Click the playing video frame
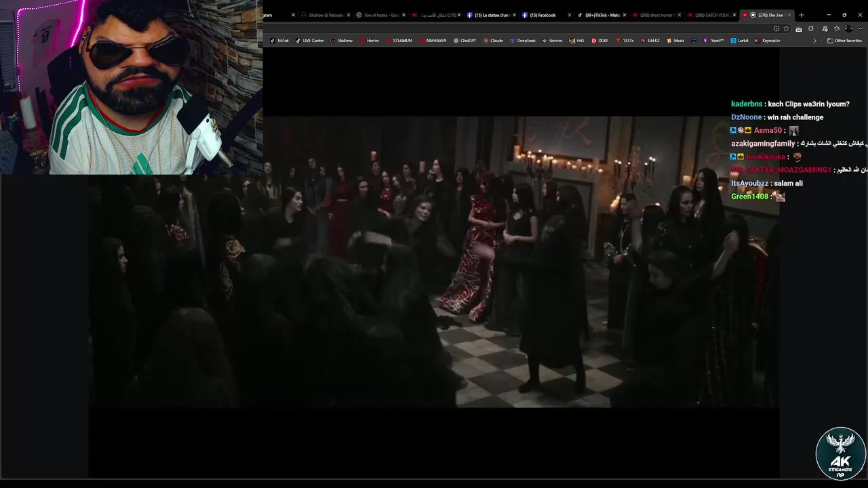The image size is (868, 488). (434, 261)
